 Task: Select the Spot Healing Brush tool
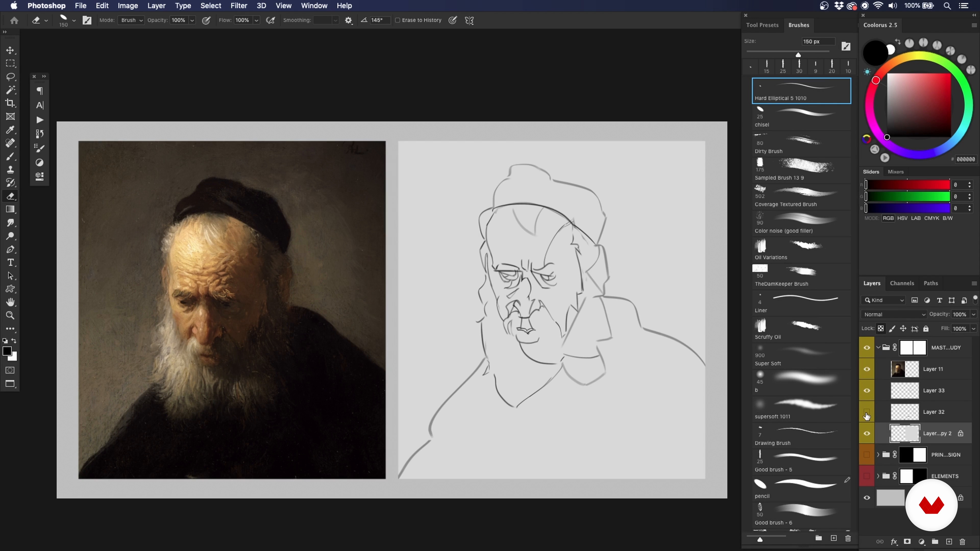[10, 143]
